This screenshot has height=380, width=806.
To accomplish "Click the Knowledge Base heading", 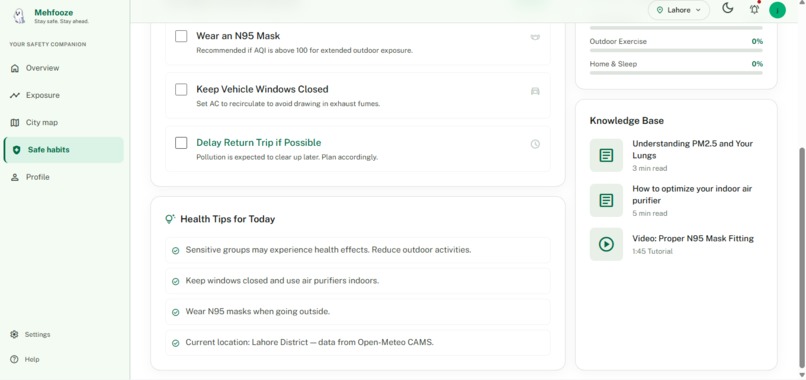I will [x=627, y=121].
